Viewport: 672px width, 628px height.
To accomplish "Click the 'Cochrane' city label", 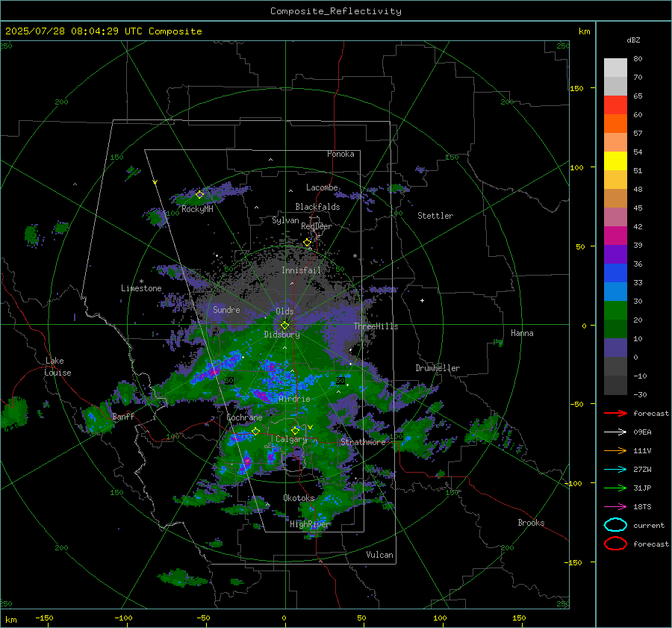I will (x=244, y=417).
